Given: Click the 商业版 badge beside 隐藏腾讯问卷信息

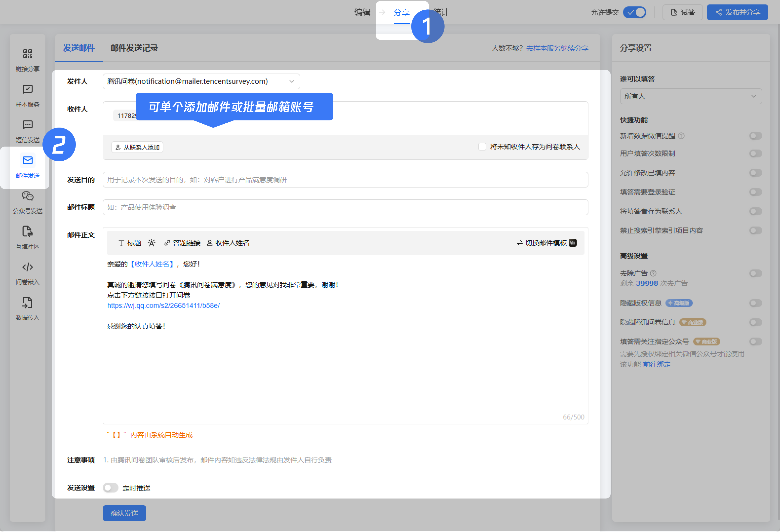Looking at the screenshot, I should (693, 322).
